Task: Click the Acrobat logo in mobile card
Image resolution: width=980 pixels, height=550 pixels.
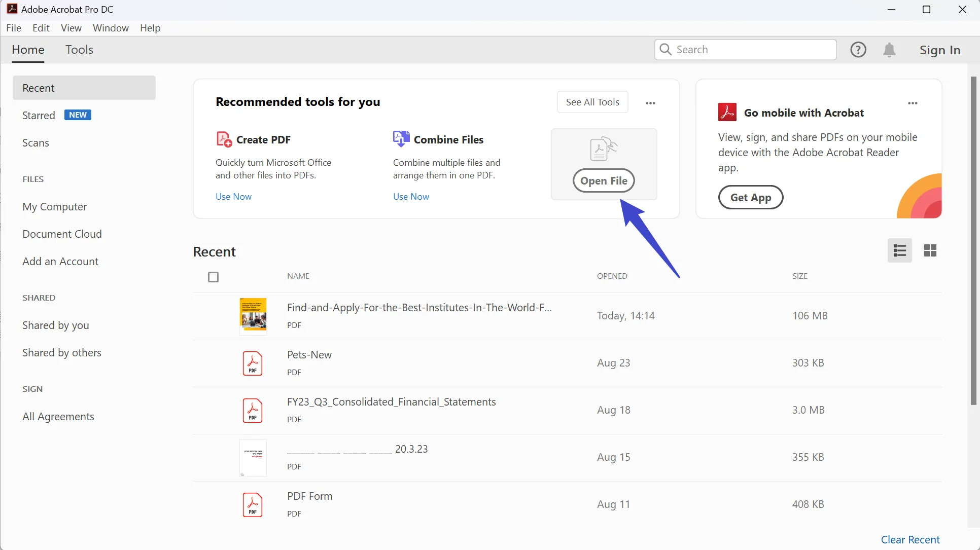Action: pos(727,112)
